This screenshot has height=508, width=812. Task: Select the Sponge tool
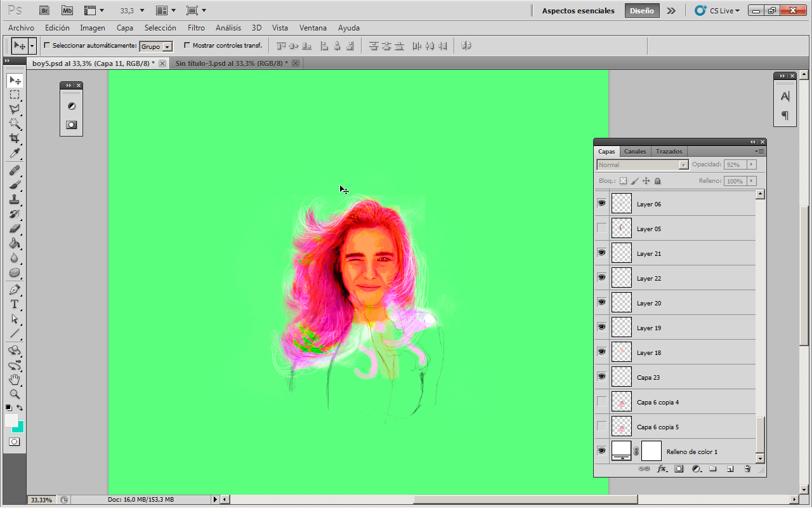tap(15, 272)
